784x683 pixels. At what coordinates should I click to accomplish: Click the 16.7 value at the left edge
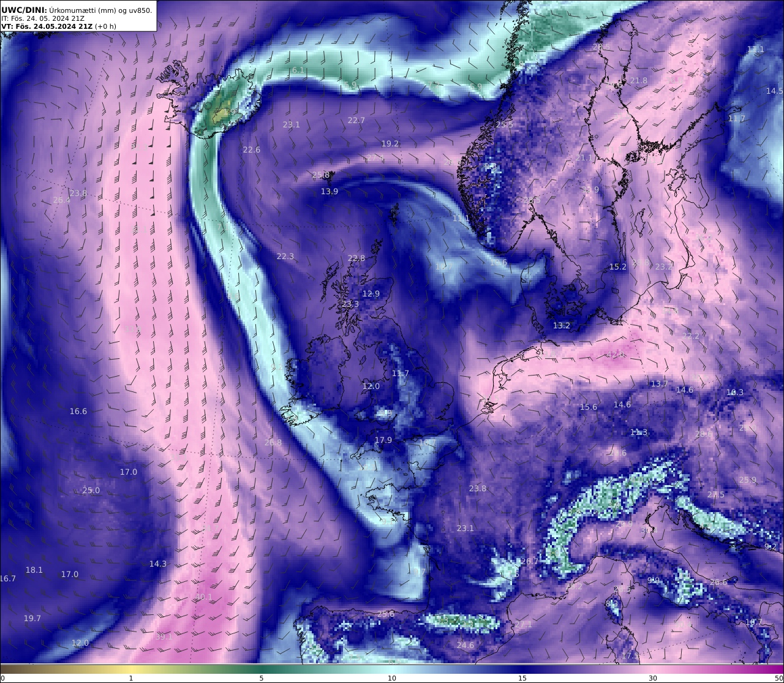(x=8, y=579)
